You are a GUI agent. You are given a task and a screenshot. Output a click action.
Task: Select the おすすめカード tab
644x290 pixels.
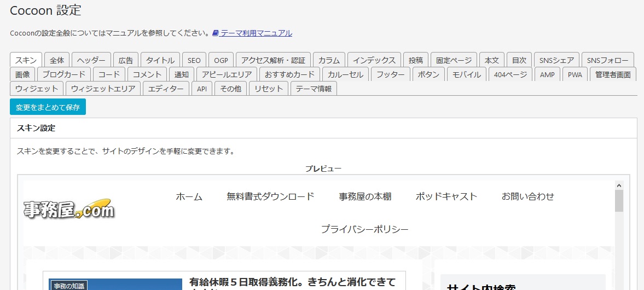(x=289, y=74)
